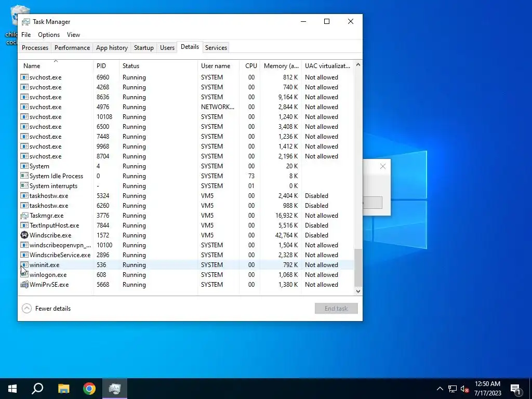Click the scrollbar up arrow

pyautogui.click(x=358, y=64)
